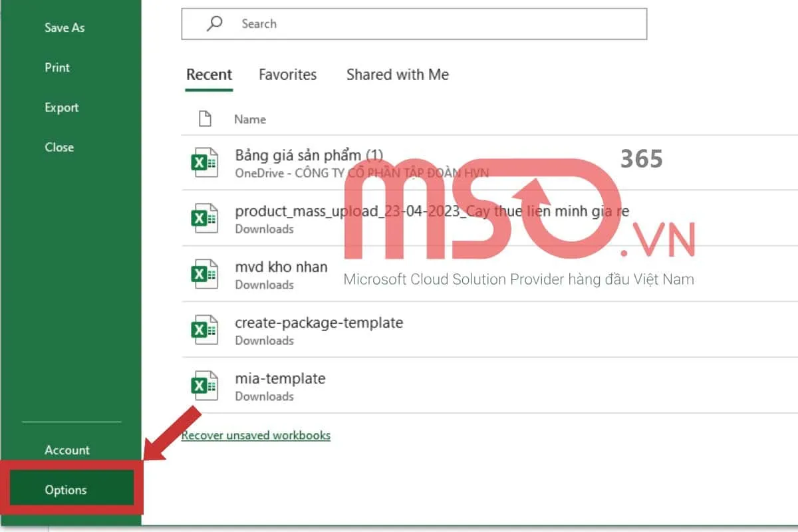Viewport: 798px width, 532px height.
Task: Click the Excel icon beside product_mass_upload file
Action: click(204, 219)
